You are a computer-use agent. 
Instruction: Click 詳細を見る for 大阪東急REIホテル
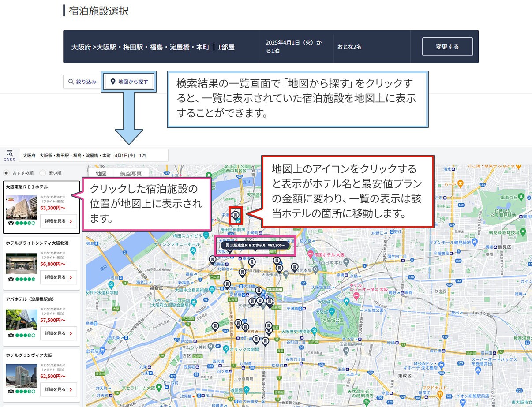(x=58, y=221)
